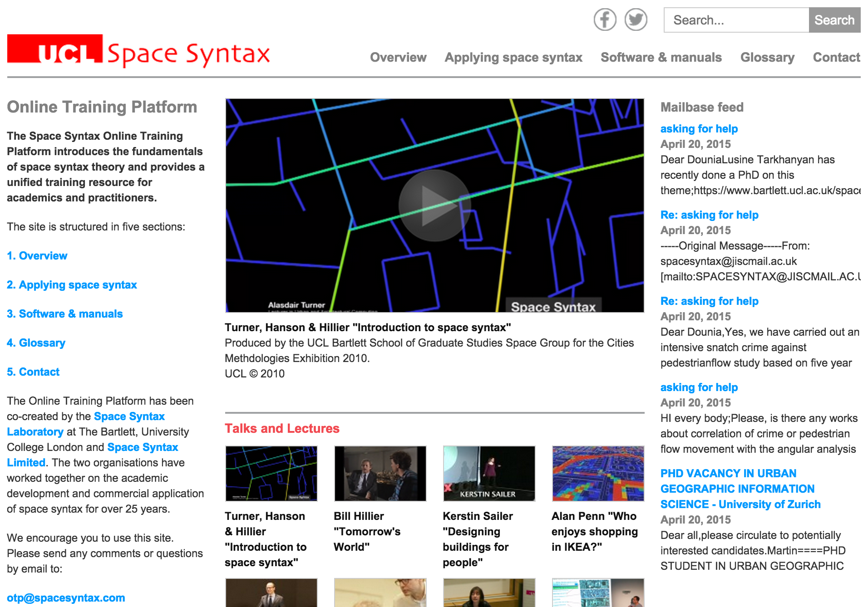Play the Introduction to space syntax video
868x607 pixels.
tap(434, 206)
